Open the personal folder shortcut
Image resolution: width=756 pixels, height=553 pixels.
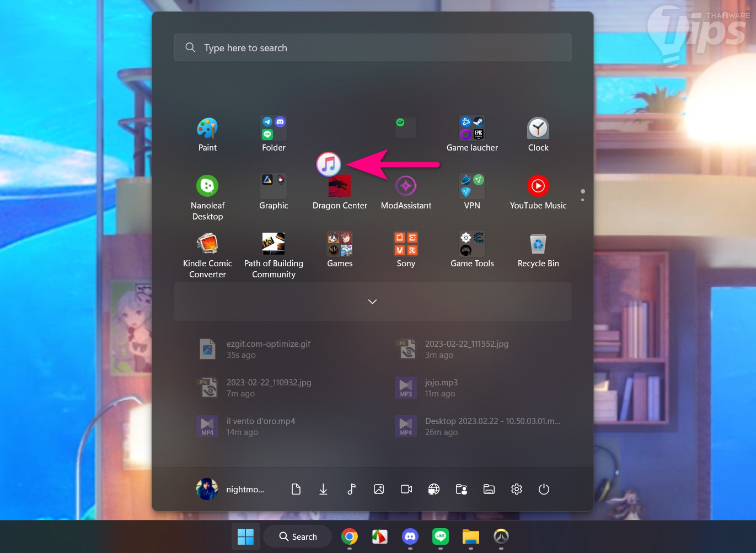[x=462, y=489]
